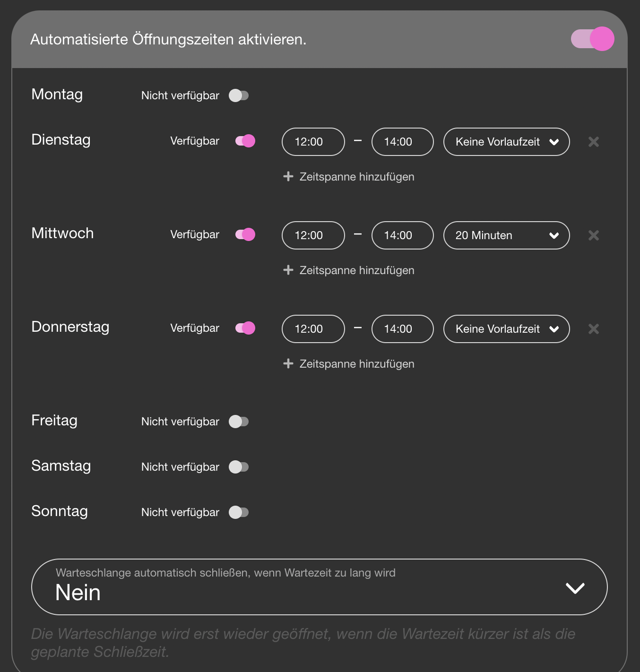Add time span for Dienstag
Screen dimensions: 640x672
coord(356,177)
